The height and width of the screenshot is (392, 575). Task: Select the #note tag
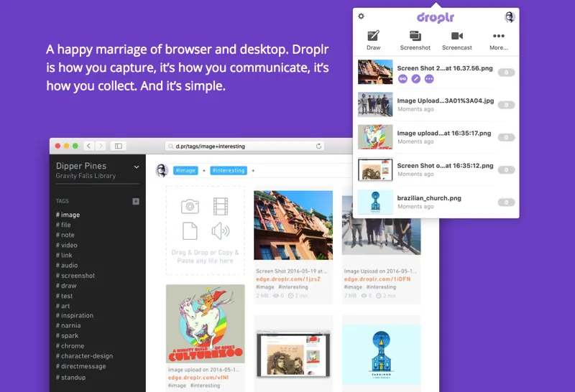[65, 235]
